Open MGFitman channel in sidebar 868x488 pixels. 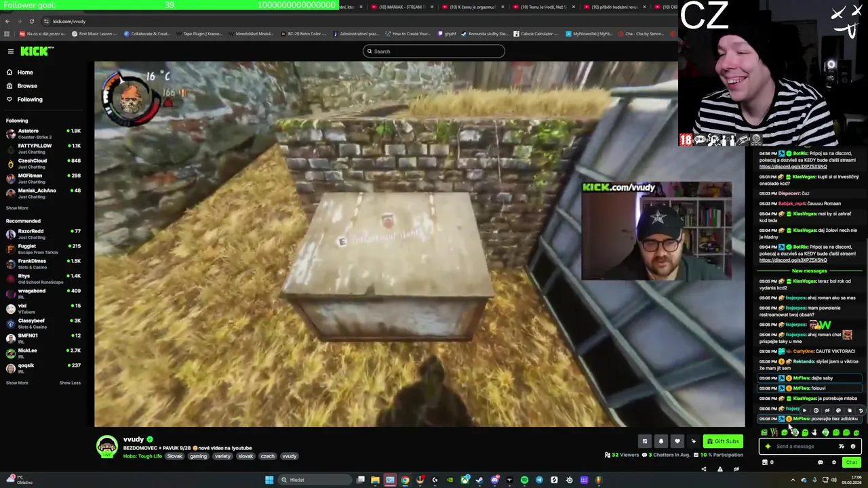coord(43,178)
